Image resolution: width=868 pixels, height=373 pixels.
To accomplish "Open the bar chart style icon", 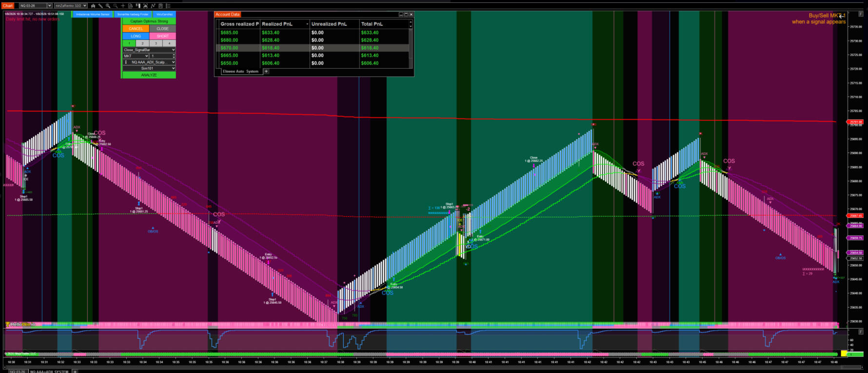I will click(93, 6).
